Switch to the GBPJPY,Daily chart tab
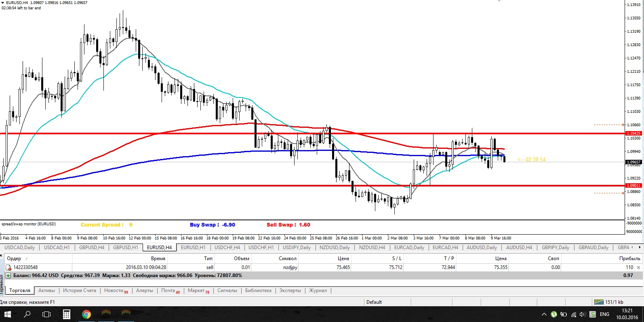The image size is (644, 322). (x=556, y=248)
